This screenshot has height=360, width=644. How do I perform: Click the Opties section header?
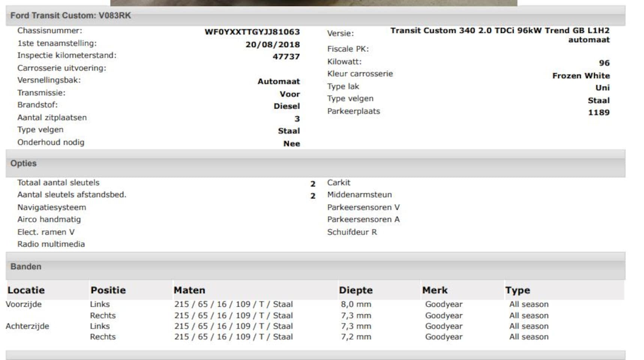tap(23, 163)
